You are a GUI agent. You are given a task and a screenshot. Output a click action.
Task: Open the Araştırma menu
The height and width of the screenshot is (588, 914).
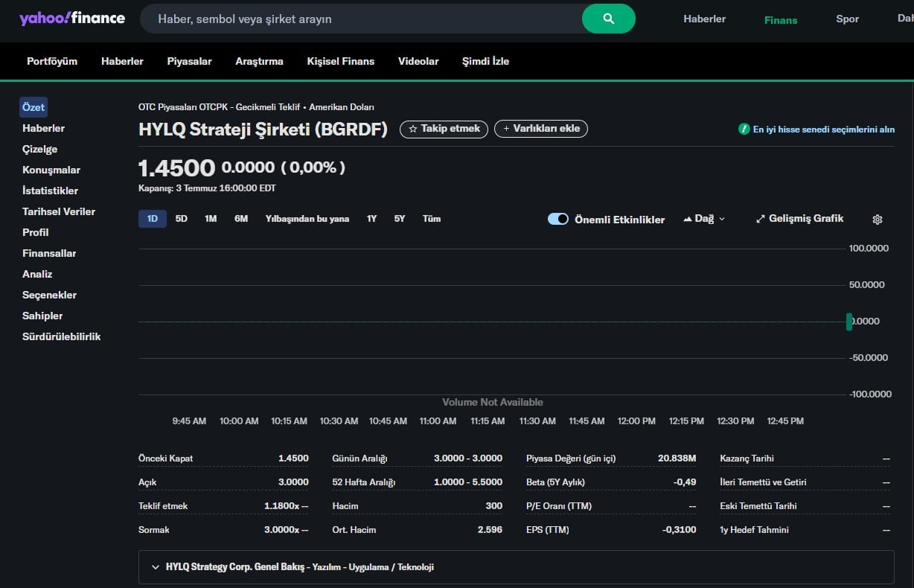click(x=259, y=61)
